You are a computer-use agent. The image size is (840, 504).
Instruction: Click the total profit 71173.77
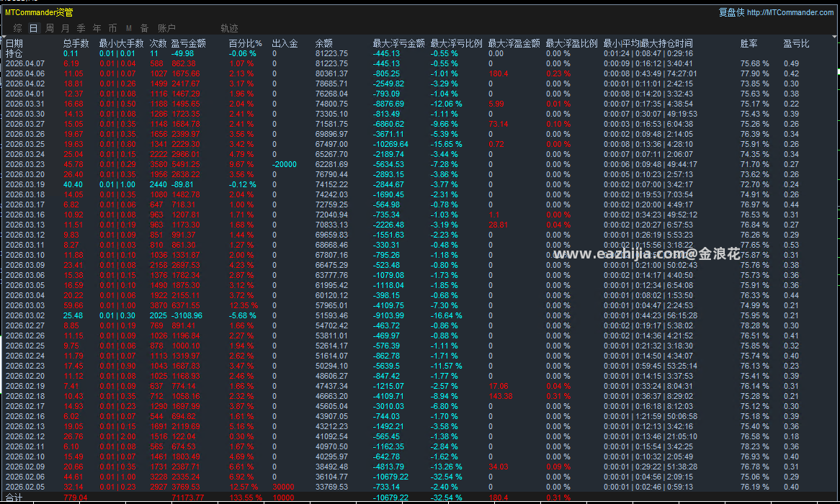[x=187, y=498]
